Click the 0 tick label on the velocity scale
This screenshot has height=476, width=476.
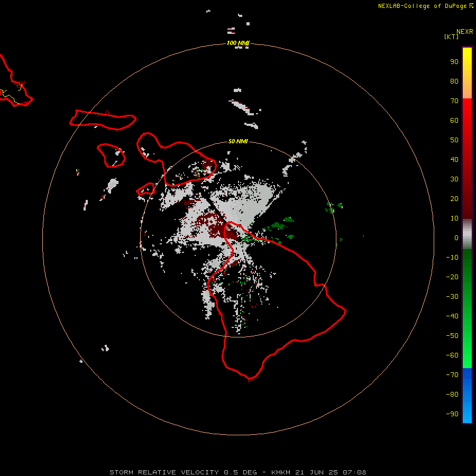pyautogui.click(x=456, y=238)
